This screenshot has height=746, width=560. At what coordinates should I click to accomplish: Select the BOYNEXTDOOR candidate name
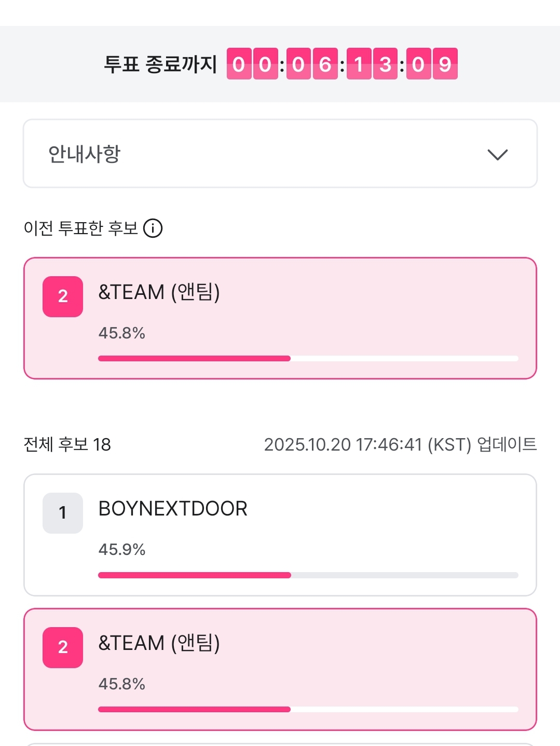click(x=173, y=509)
